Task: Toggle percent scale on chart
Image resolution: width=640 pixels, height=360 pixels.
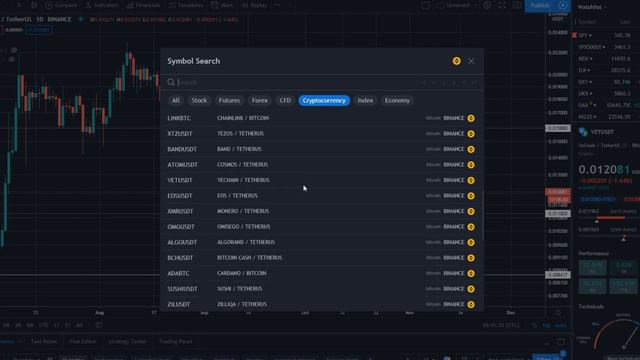Action: tap(534, 325)
